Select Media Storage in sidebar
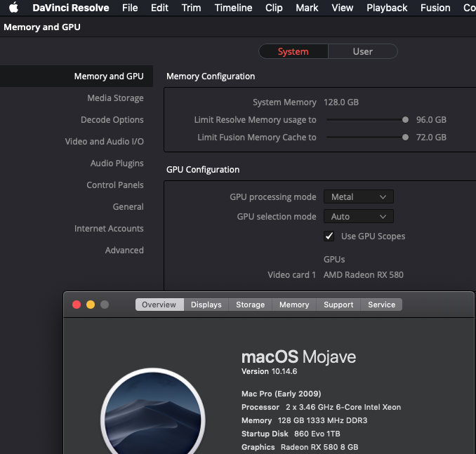Screen dimensions: 476x454 (x=115, y=98)
